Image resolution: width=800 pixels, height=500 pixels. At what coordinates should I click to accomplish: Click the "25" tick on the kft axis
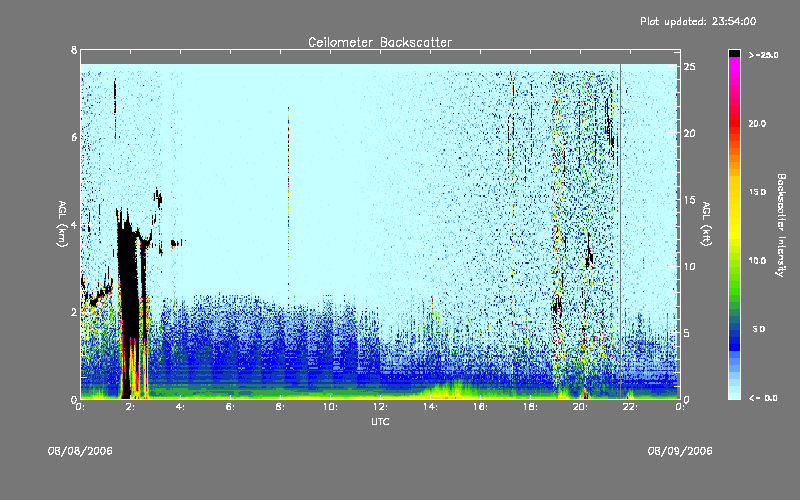(x=690, y=67)
